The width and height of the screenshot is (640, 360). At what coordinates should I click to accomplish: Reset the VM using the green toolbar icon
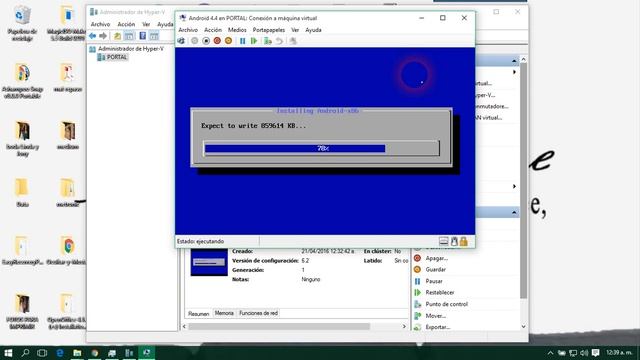[254, 41]
